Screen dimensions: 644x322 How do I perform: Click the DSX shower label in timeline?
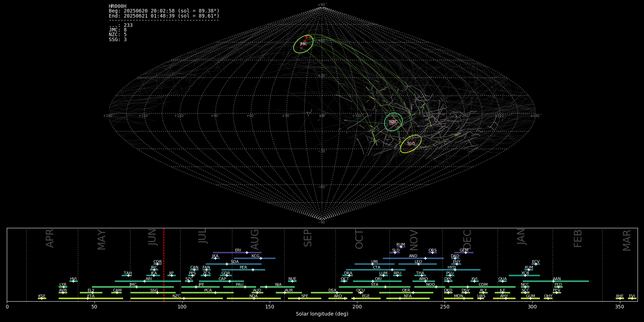pos(332,291)
